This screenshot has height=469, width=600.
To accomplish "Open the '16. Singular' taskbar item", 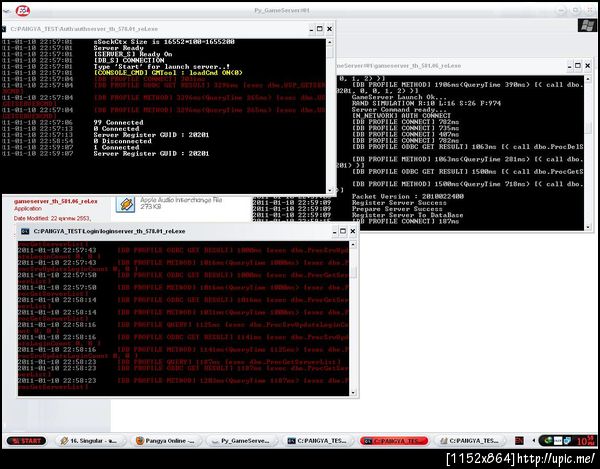I will point(90,441).
